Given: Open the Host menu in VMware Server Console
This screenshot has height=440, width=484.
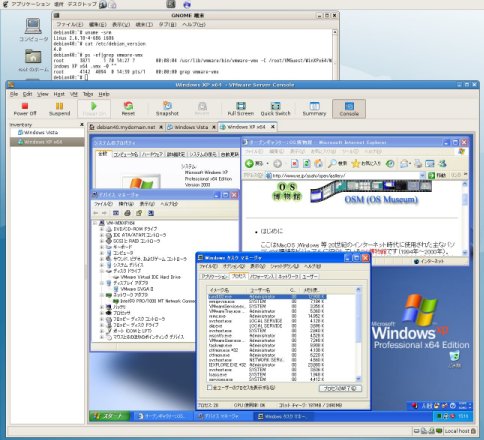Looking at the screenshot, I should (x=59, y=94).
